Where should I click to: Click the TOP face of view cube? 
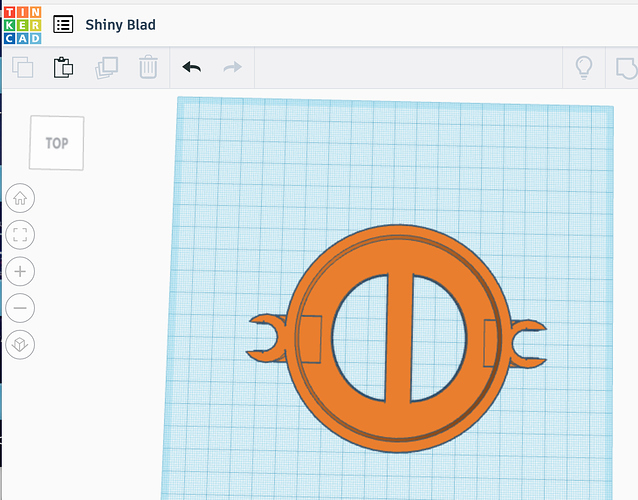point(57,143)
